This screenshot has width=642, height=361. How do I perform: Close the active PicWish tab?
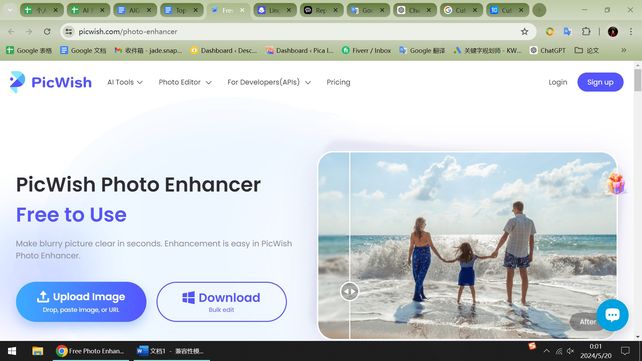click(242, 10)
